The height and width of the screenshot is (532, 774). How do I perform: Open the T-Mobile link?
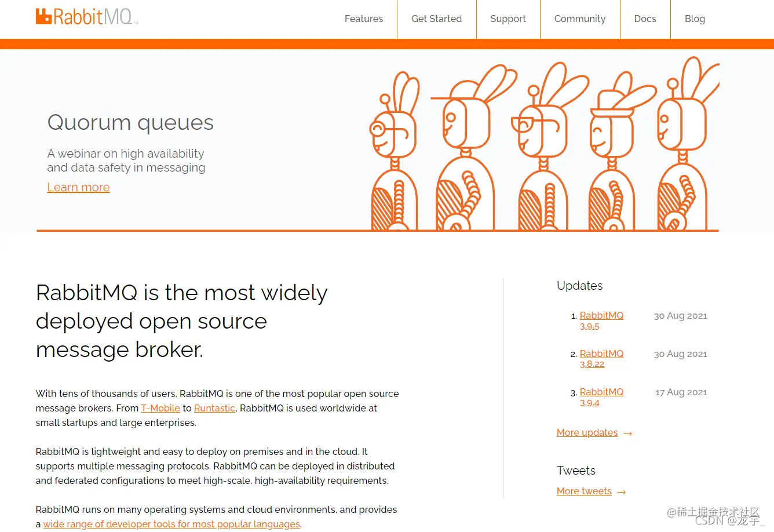click(x=160, y=408)
